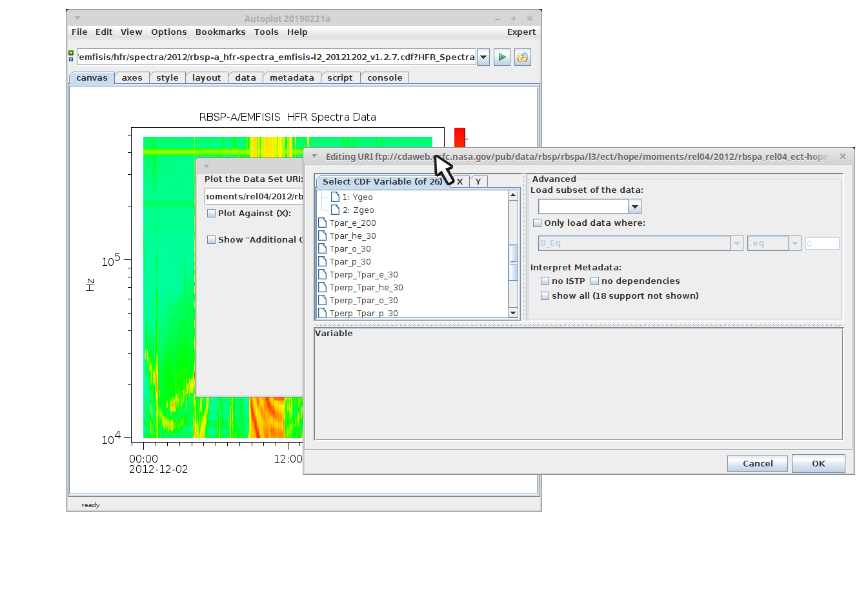Screen dimensions: 868x591
Task: Expand the Load subset of data dropdown
Action: coord(635,206)
